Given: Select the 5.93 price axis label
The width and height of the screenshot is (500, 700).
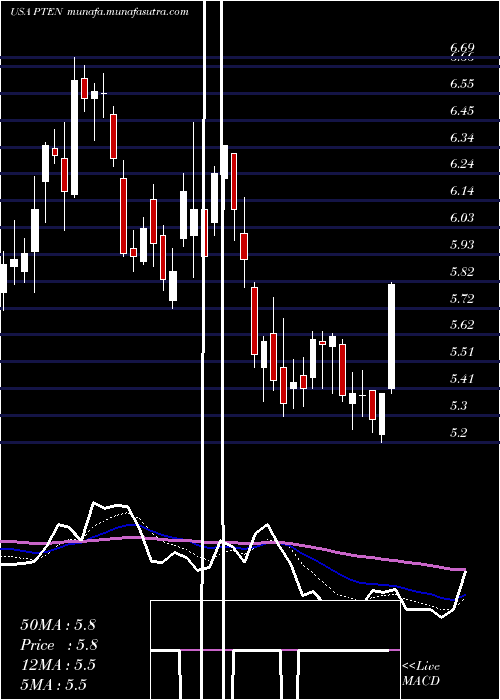Looking at the screenshot, I should click(x=462, y=244).
